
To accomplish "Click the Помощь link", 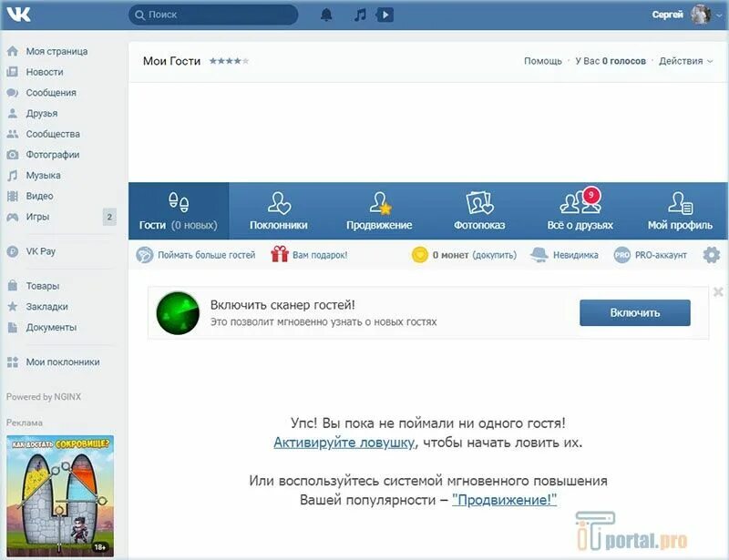I will [542, 61].
